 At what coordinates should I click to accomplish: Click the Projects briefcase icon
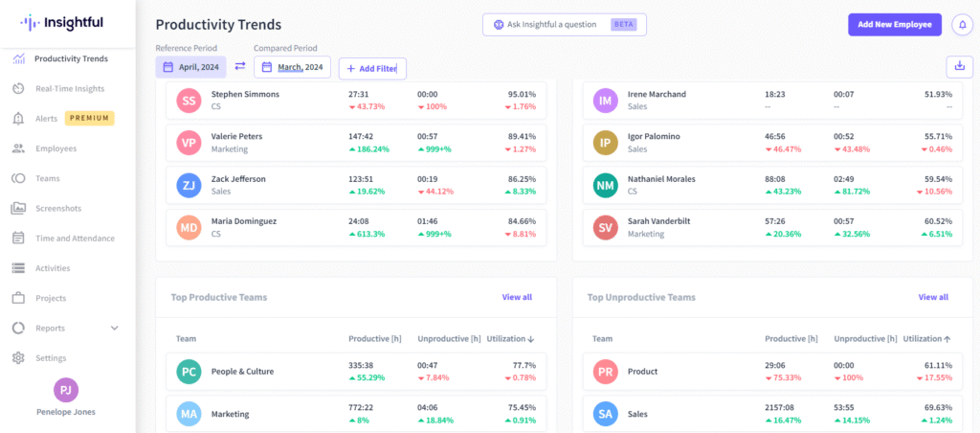coord(18,298)
